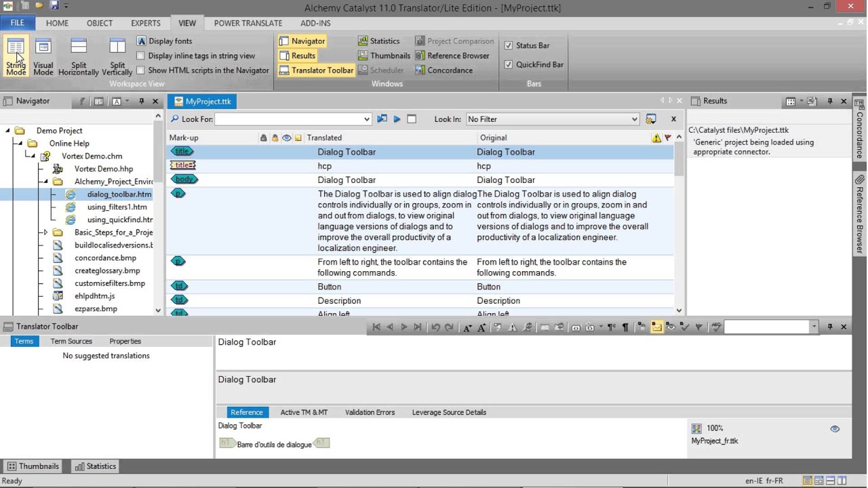
Task: Open the Reference Browser side panel tab
Action: click(860, 215)
